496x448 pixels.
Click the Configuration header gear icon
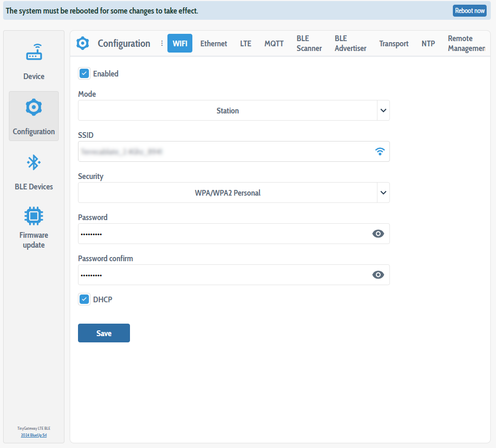pyautogui.click(x=83, y=43)
